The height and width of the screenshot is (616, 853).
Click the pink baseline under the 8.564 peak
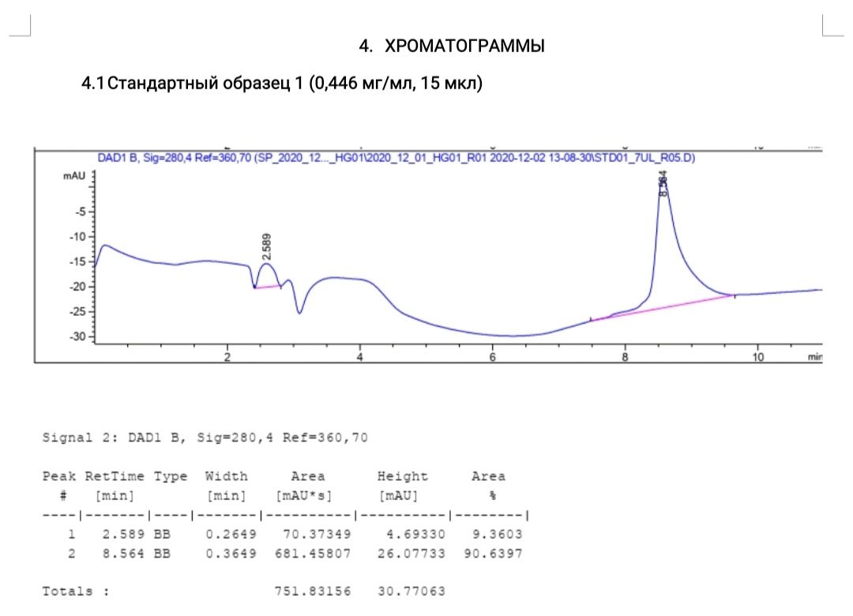663,307
